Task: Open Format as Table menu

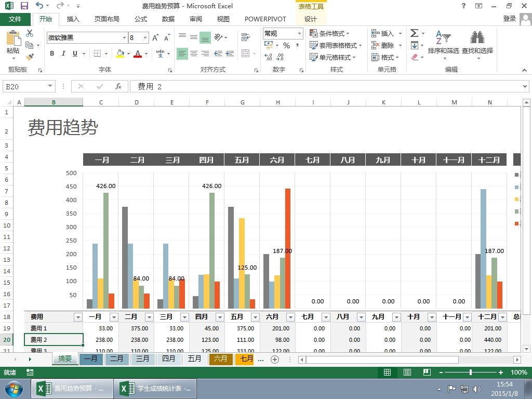Action: (x=336, y=45)
